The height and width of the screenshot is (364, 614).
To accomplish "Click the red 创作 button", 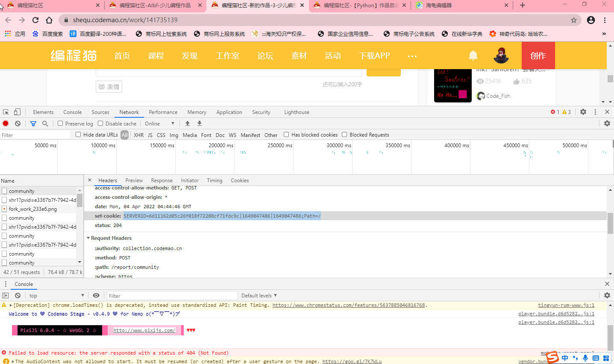I will (x=538, y=55).
